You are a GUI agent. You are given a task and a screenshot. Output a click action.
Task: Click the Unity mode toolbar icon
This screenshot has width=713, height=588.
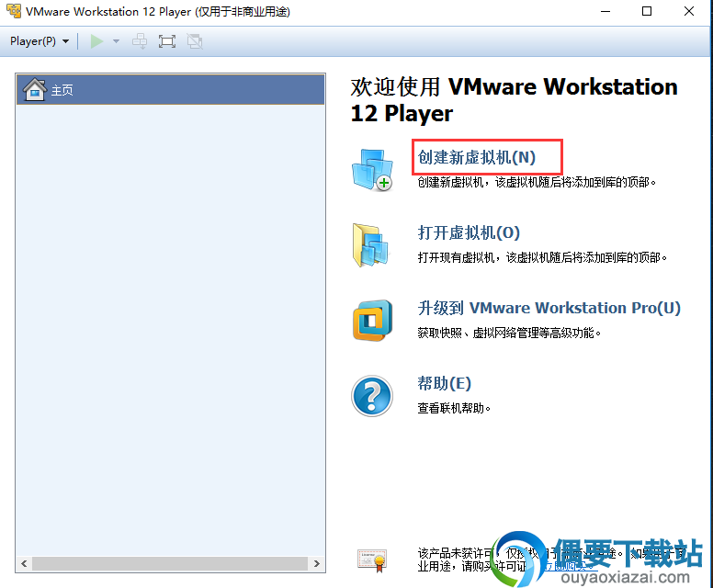(195, 41)
